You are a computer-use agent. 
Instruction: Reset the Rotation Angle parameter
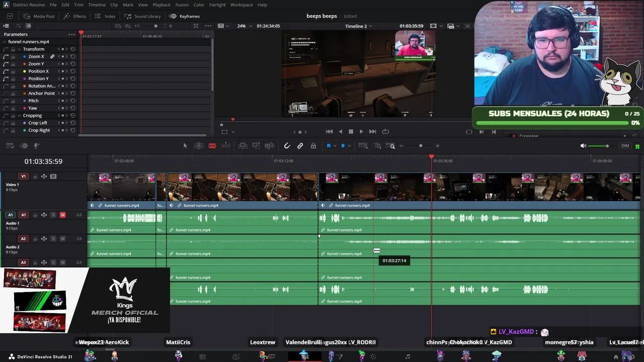pyautogui.click(x=72, y=86)
